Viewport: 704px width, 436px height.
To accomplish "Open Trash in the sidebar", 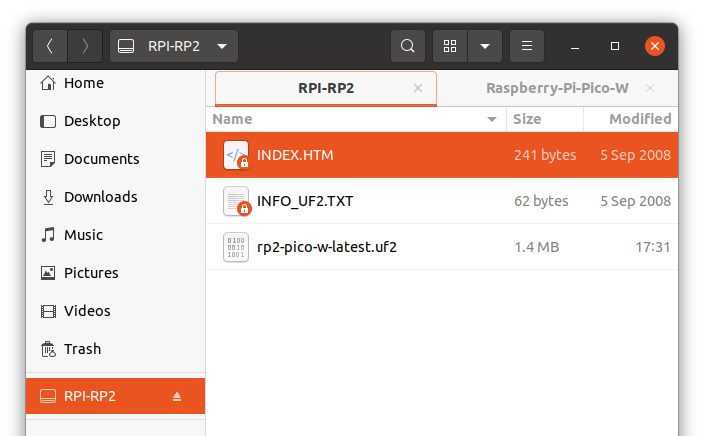I will point(115,349).
